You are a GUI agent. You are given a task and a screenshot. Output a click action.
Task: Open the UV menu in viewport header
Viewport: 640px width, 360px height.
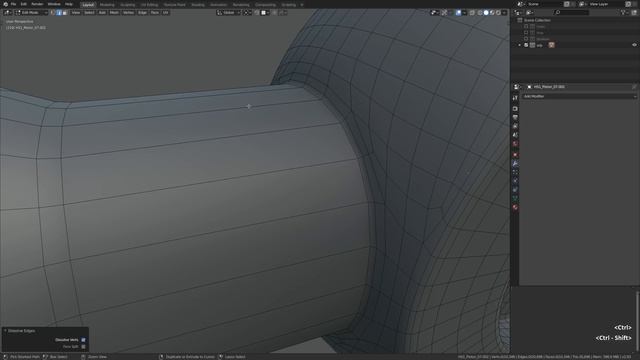click(165, 13)
